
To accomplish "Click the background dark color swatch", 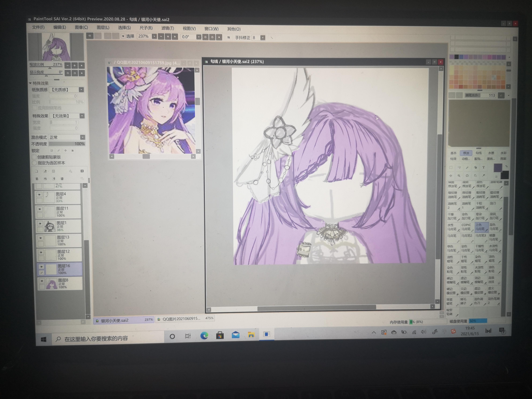I will pos(505,175).
